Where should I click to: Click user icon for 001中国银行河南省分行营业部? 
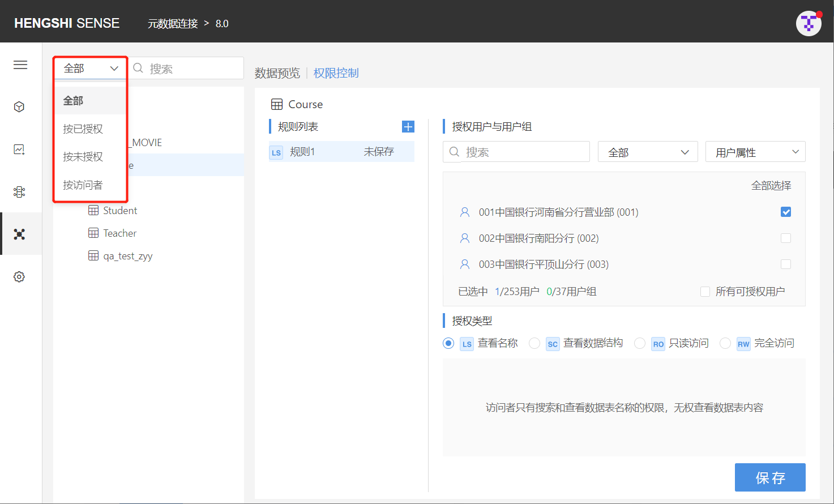point(465,212)
